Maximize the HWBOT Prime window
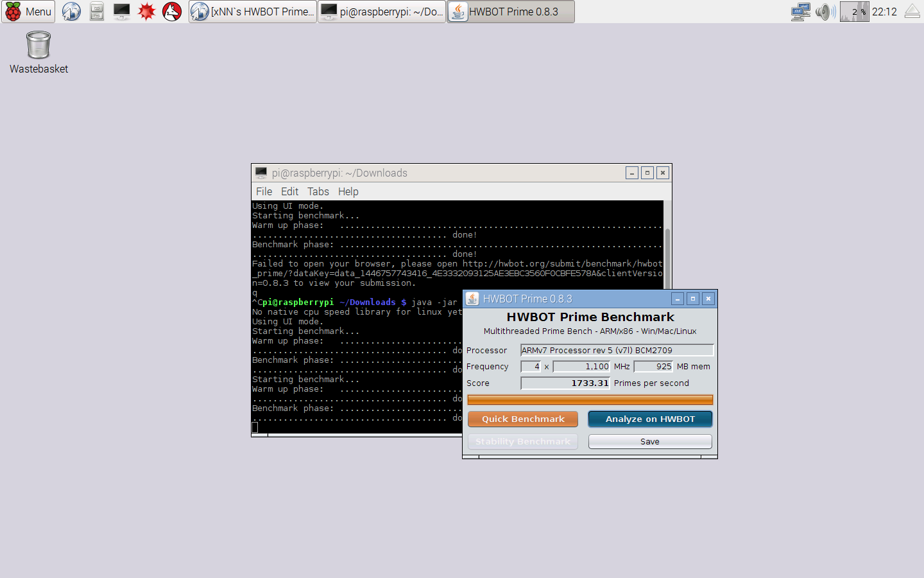The image size is (924, 578). pos(693,299)
